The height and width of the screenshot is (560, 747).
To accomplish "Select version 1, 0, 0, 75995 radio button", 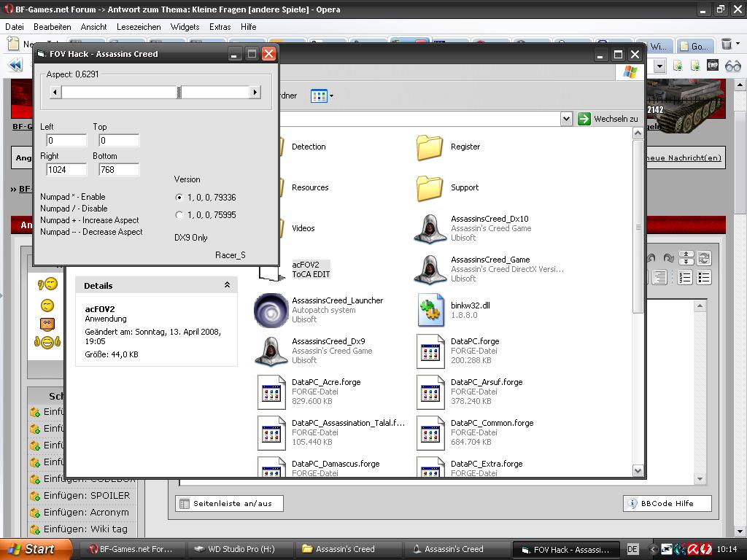I will point(179,215).
